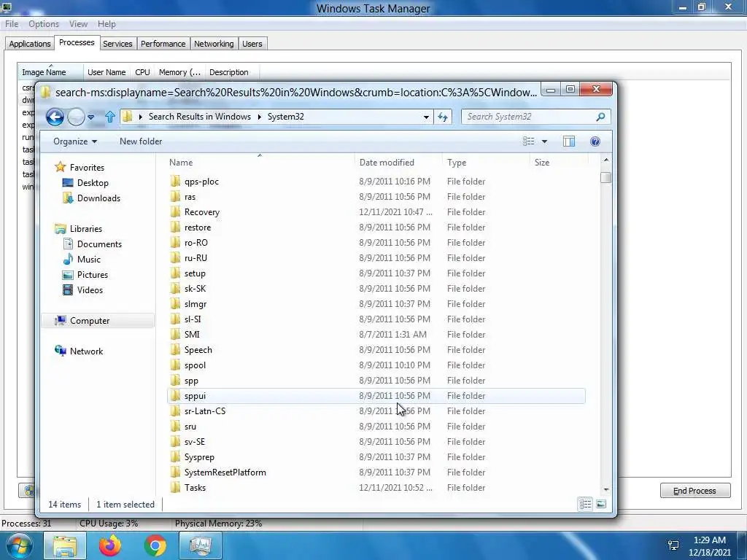747x560 pixels.
Task: Sort by the Size column header
Action: click(x=558, y=163)
